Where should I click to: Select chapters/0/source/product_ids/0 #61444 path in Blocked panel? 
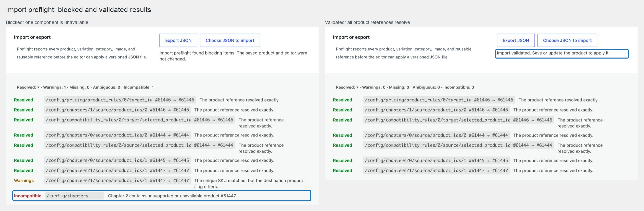117,135
